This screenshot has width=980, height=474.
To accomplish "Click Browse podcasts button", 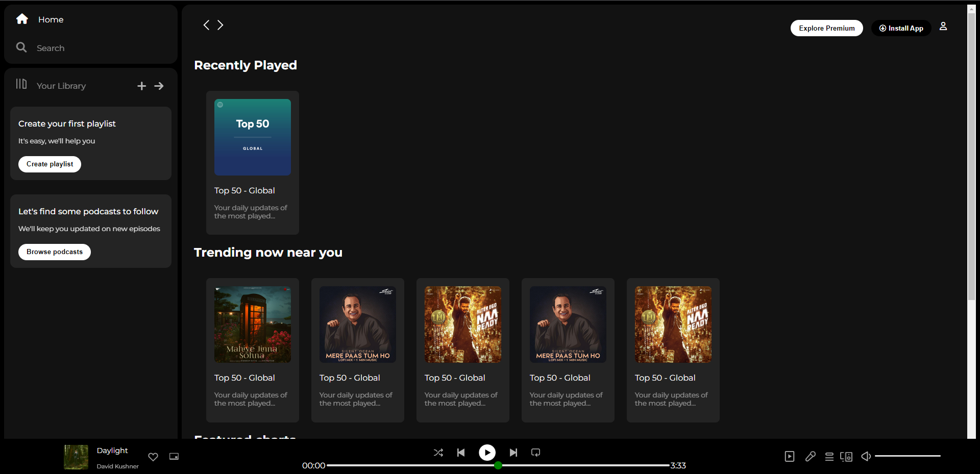I will point(55,252).
